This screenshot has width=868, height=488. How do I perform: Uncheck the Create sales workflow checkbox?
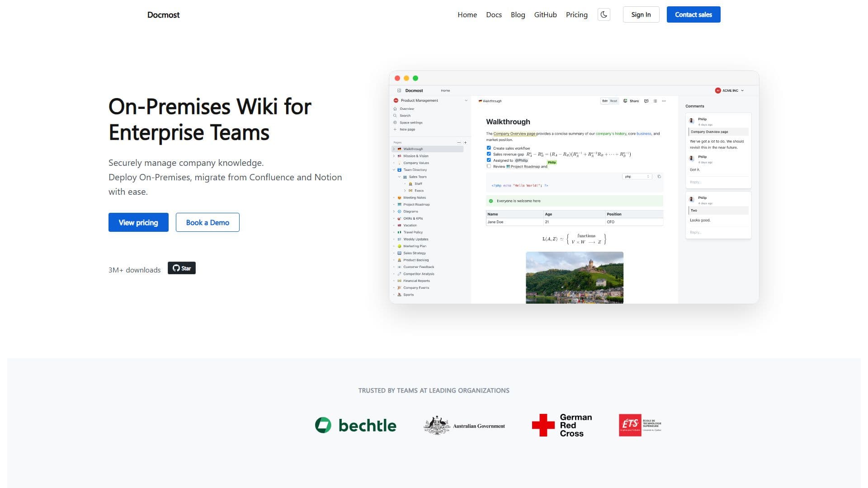[x=489, y=148]
